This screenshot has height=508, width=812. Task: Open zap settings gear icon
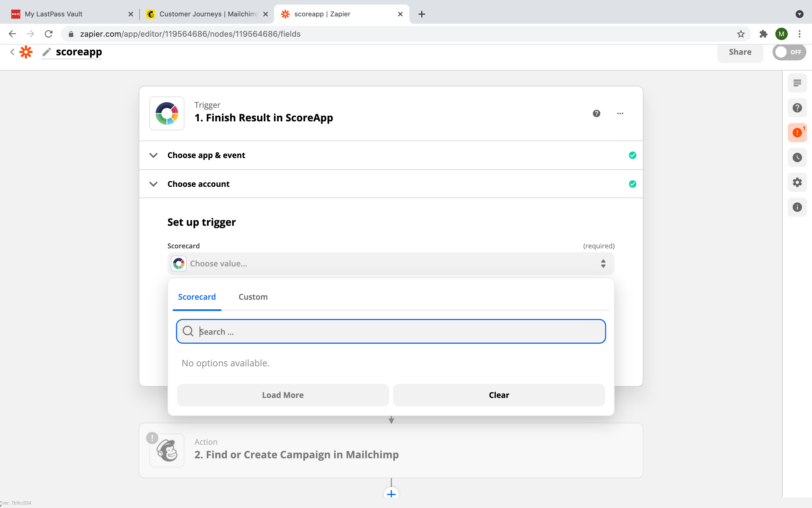(797, 182)
